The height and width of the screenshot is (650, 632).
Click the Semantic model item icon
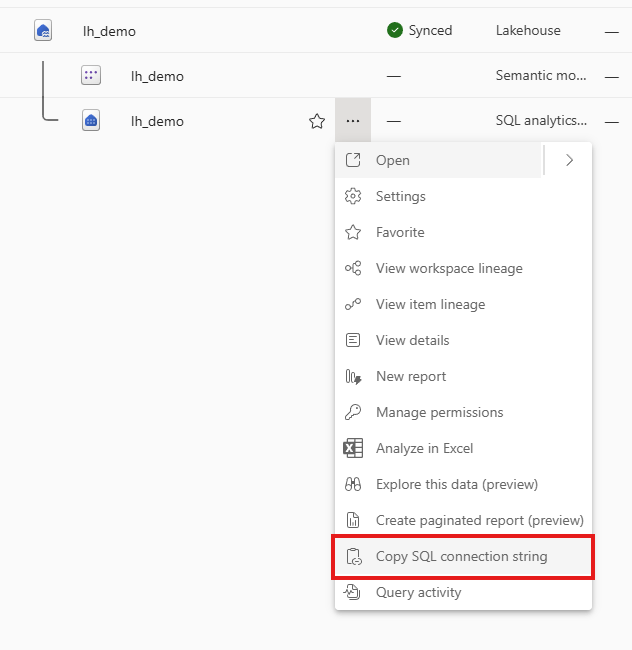[x=91, y=75]
